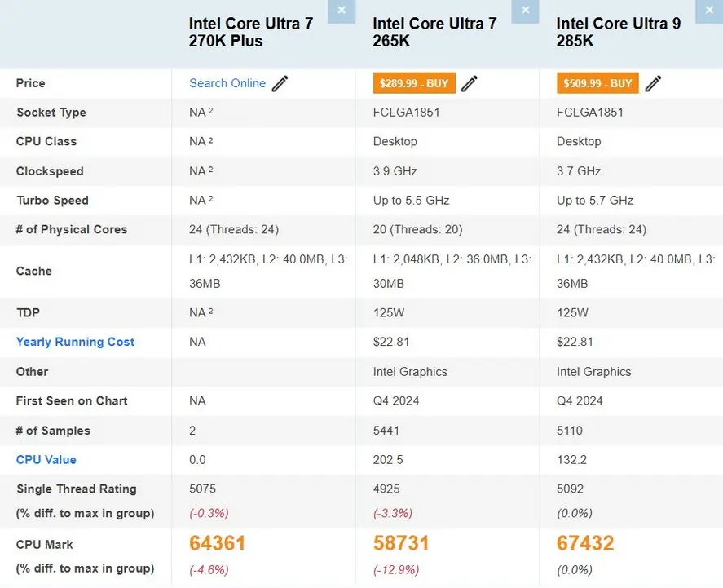Remove Intel Core Ultra 9 285K from comparison
The height and width of the screenshot is (588, 723).
coord(708,11)
